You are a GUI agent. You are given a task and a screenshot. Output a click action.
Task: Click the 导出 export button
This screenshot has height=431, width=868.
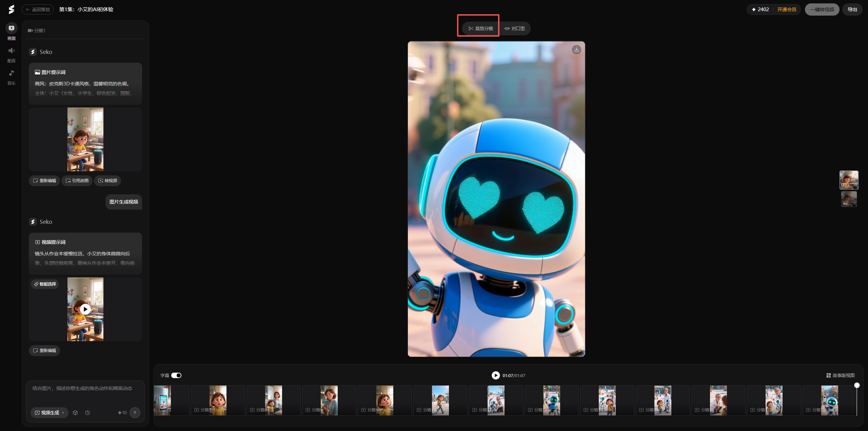click(852, 9)
